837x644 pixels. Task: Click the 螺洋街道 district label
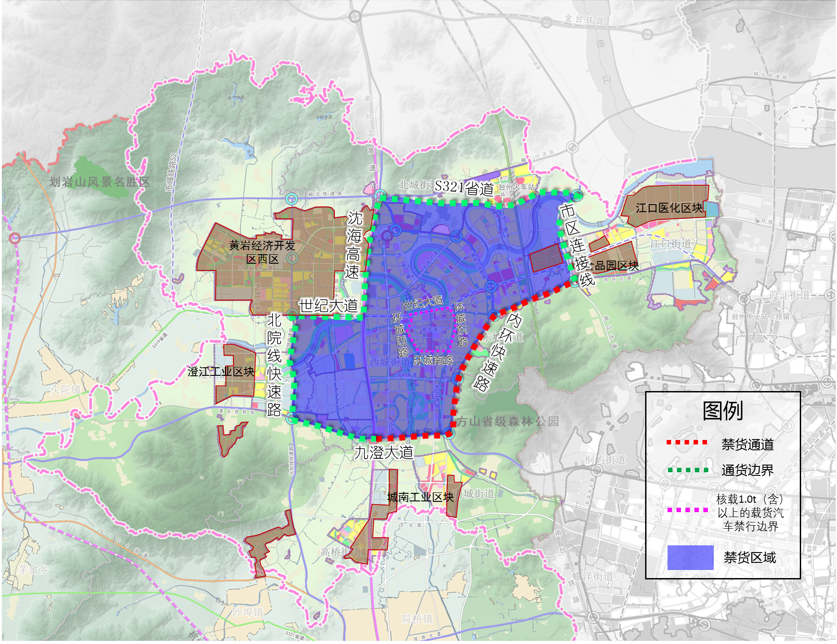coord(593,576)
